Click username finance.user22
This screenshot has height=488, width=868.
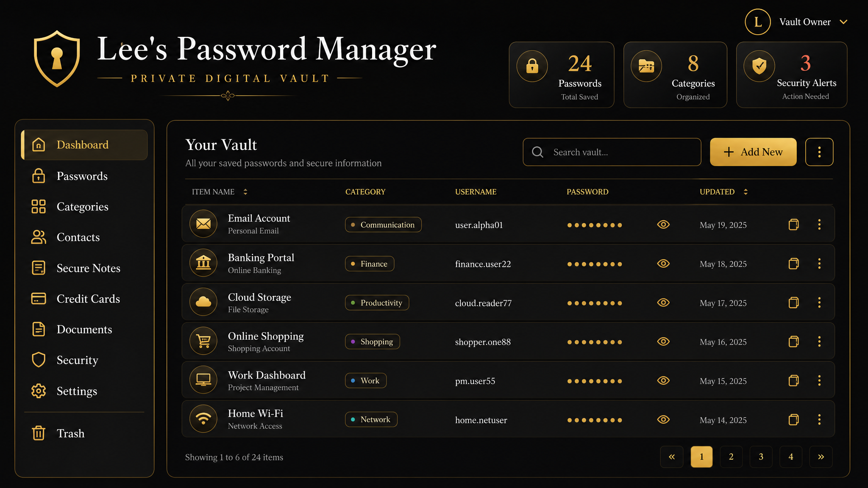click(483, 264)
